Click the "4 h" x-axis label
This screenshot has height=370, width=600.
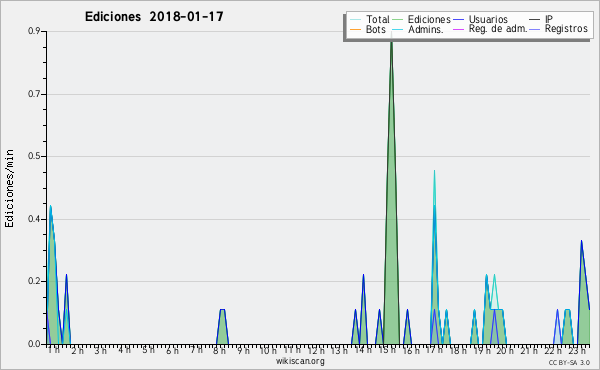tap(124, 350)
